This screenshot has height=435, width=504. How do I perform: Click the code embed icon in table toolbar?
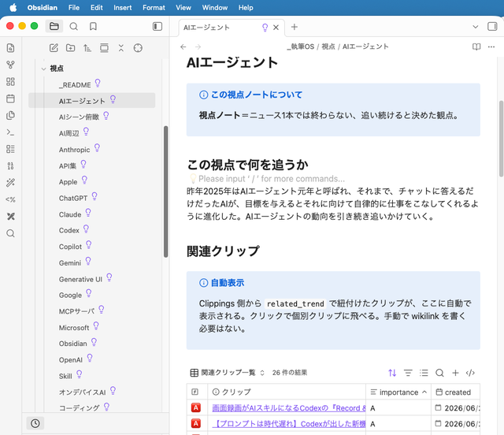click(470, 373)
